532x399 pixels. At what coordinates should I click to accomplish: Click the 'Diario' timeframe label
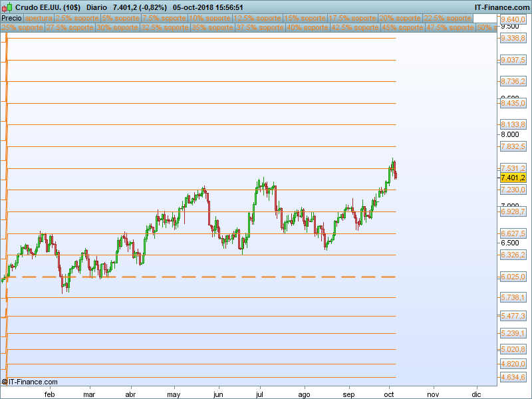click(x=100, y=7)
